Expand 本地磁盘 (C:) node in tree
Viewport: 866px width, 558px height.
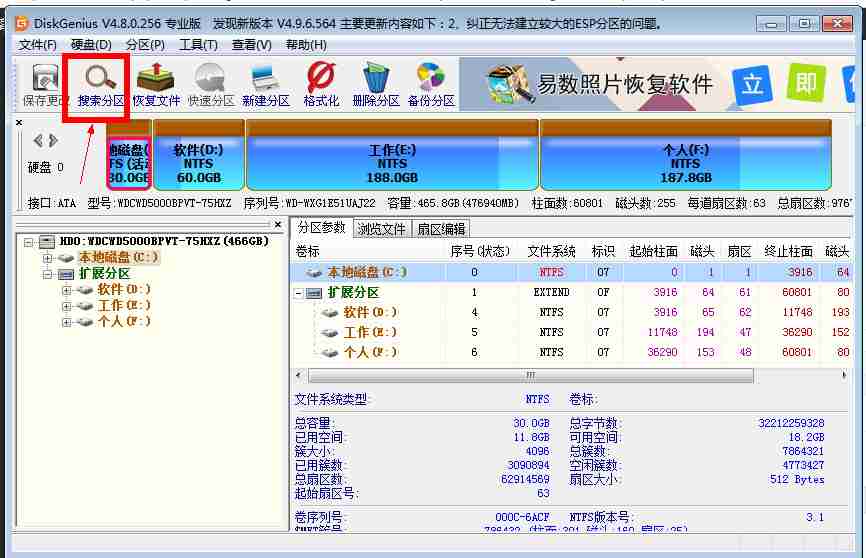point(47,258)
